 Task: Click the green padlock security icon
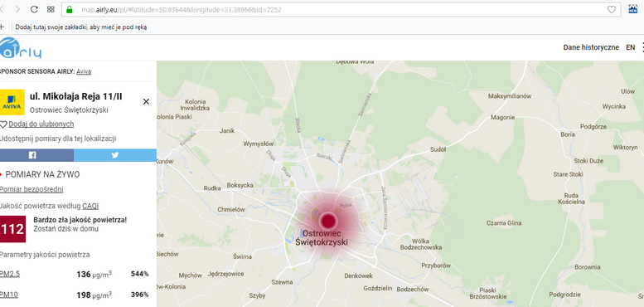(69, 9)
